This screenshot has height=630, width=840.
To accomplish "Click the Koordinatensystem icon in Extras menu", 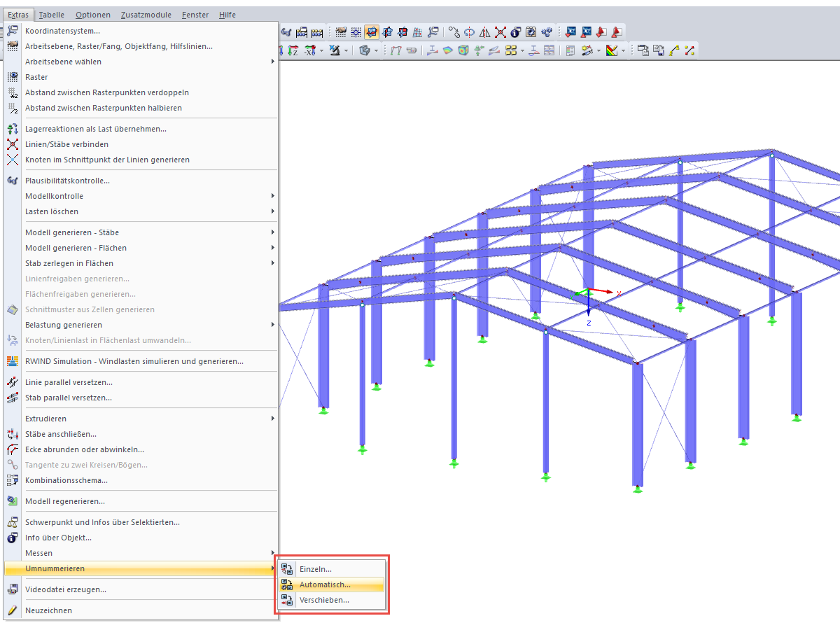I will [13, 30].
